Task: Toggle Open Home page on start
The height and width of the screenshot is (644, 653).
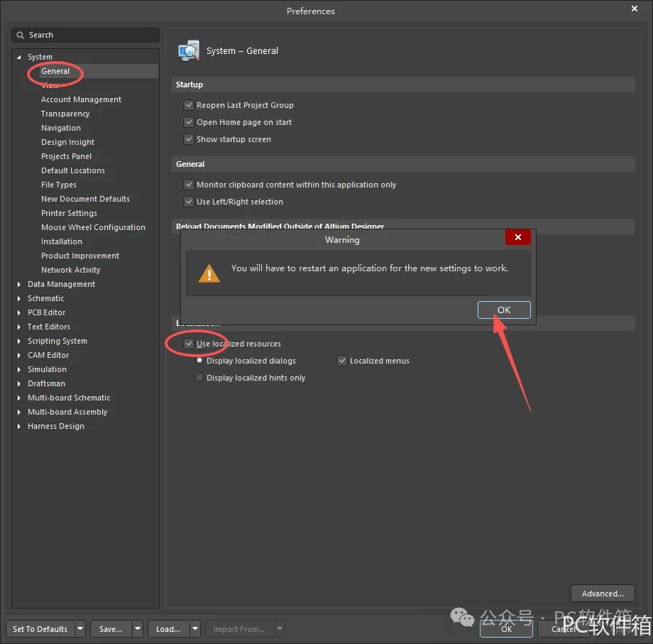Action: tap(189, 122)
